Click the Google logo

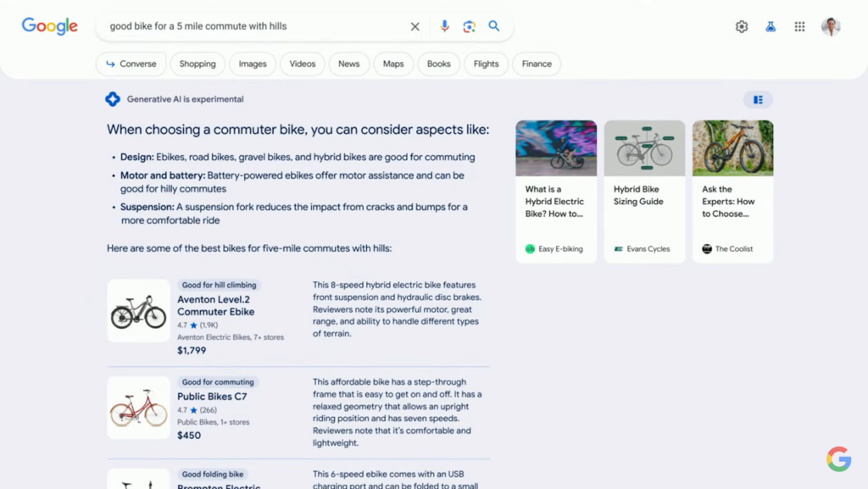50,26
